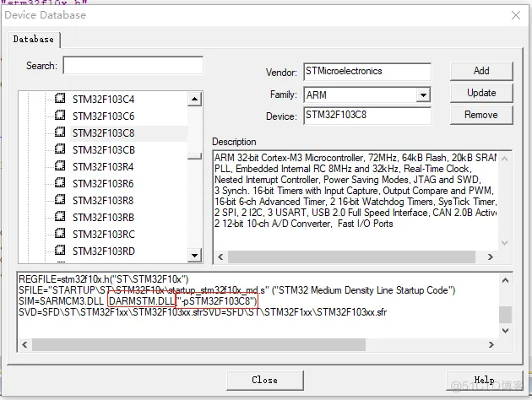Image resolution: width=532 pixels, height=400 pixels.
Task: Click the Description box horizontal scrollbar thumb
Action: pos(351,257)
